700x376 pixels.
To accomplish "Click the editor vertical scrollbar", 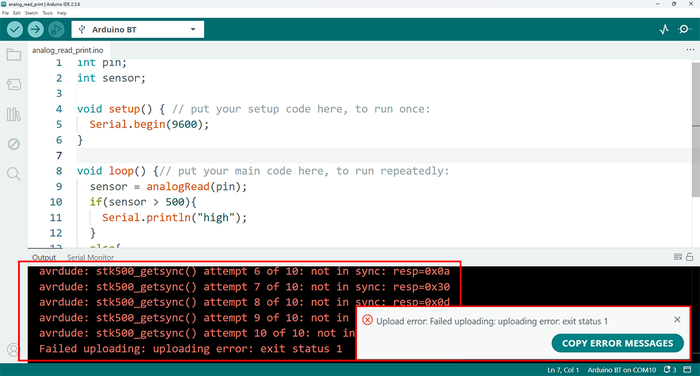I will point(696,130).
